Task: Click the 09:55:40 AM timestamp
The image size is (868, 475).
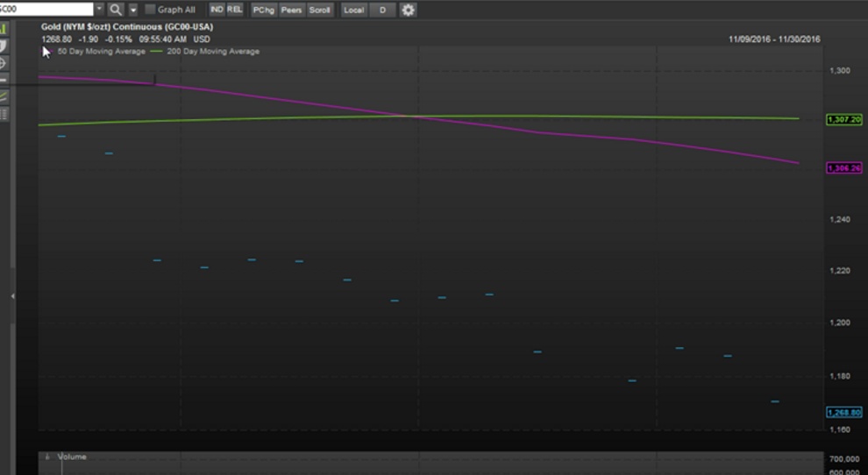Action: coord(163,39)
